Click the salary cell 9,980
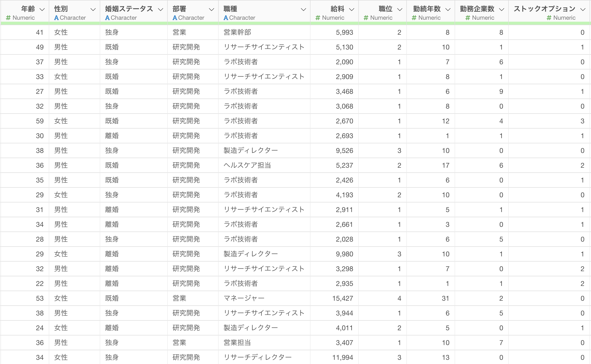Image resolution: width=591 pixels, height=364 pixels. [x=334, y=254]
